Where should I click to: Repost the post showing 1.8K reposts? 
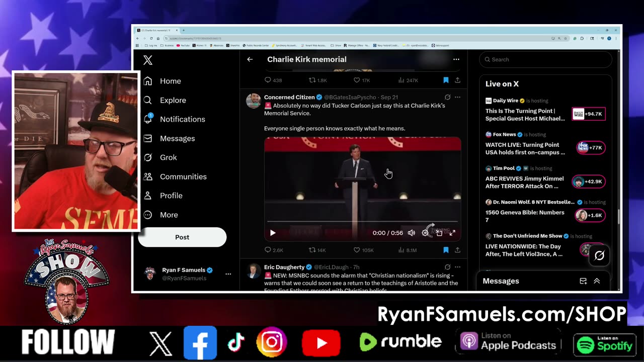317,80
